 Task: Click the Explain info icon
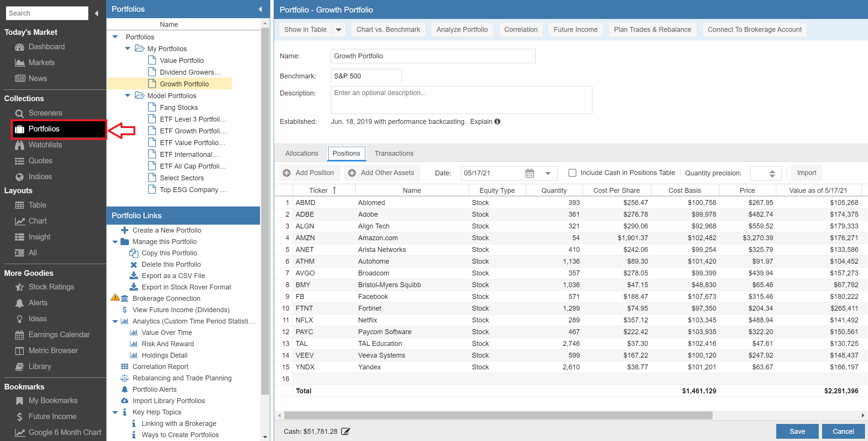(x=497, y=122)
